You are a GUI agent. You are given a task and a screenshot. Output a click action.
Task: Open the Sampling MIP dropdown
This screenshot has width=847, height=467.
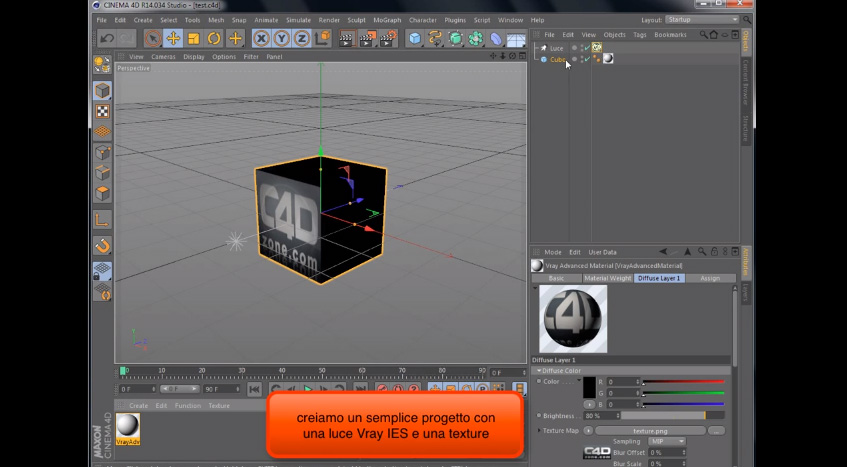point(667,441)
